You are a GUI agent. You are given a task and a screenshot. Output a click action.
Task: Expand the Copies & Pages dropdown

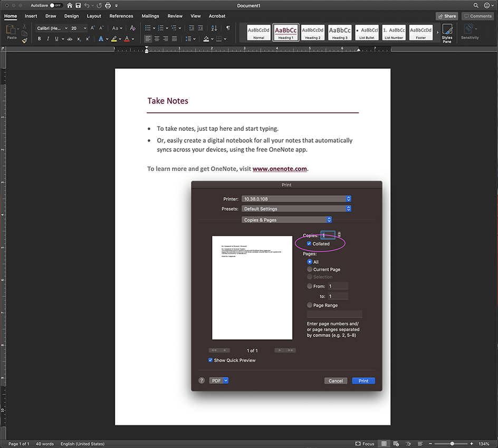click(x=287, y=220)
